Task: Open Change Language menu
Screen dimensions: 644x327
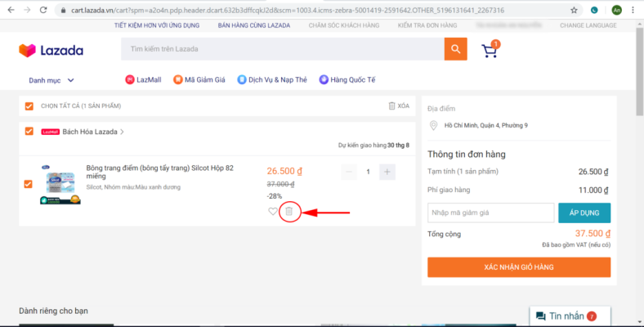Action: point(588,25)
